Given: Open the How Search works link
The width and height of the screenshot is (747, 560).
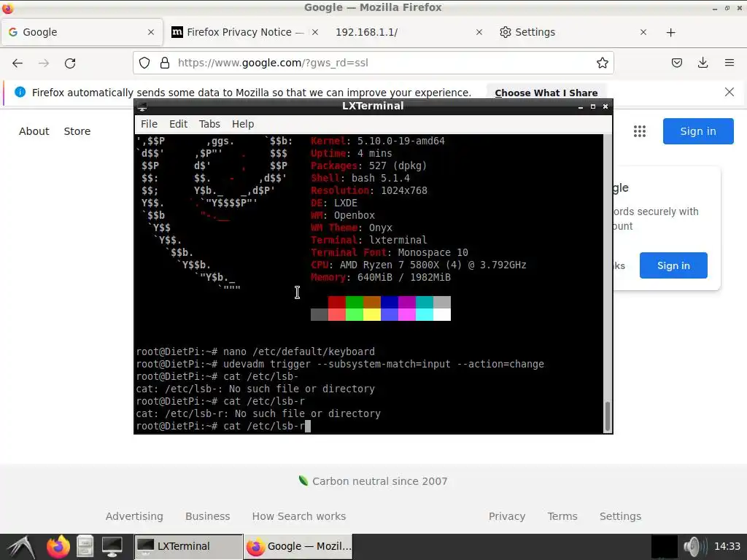Looking at the screenshot, I should (299, 516).
